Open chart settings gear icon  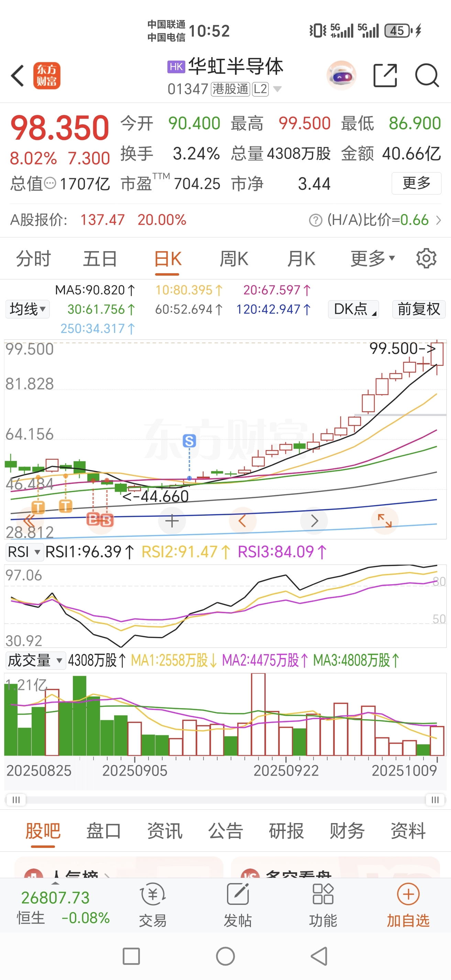coord(426,259)
